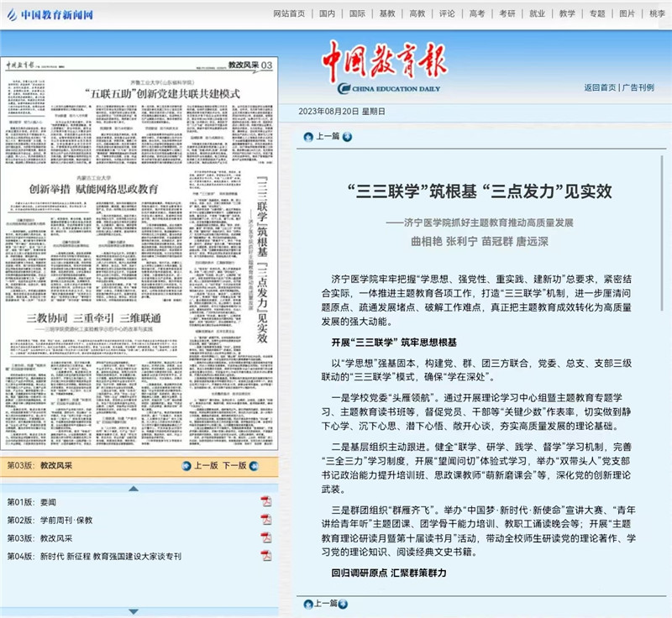
Task: Open the 三教协同 三重牵引 三维联通 article on the page image
Action: point(93,318)
